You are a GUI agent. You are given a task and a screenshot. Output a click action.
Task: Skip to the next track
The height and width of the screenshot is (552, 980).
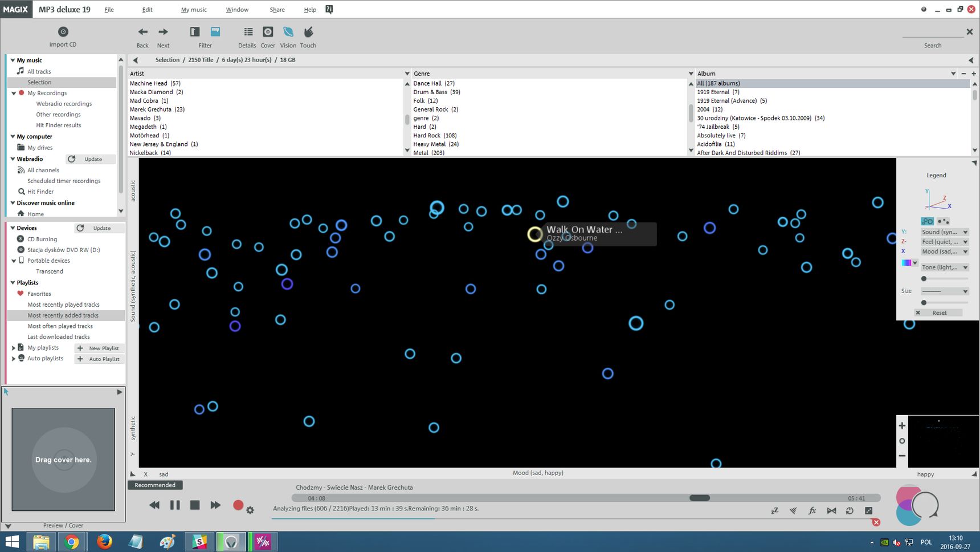[215, 505]
